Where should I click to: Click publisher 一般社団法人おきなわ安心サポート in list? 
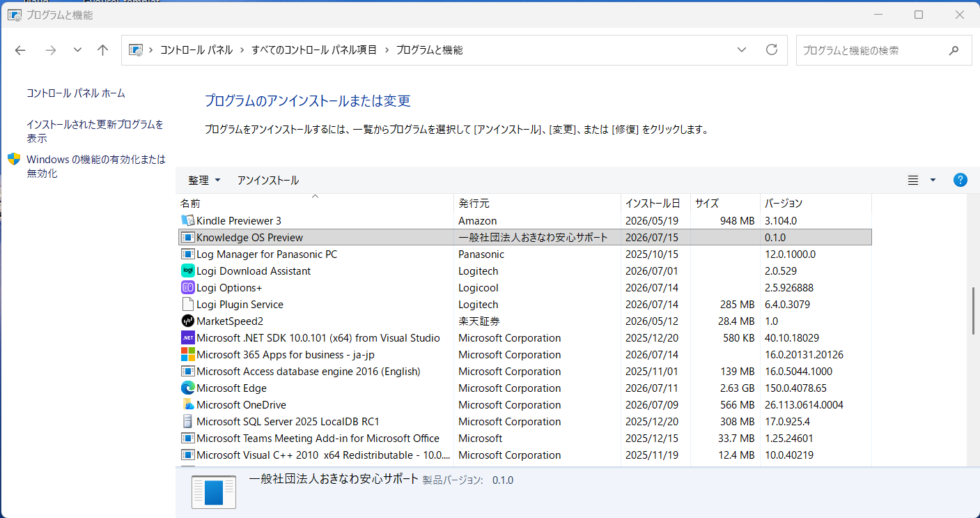534,237
